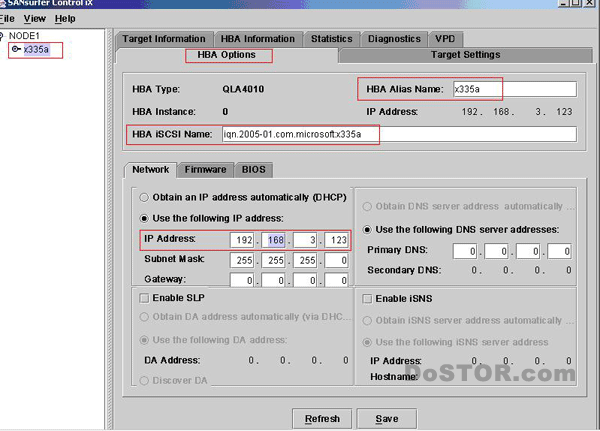The width and height of the screenshot is (600, 431).
Task: Go to the VPD tab
Action: [x=445, y=39]
